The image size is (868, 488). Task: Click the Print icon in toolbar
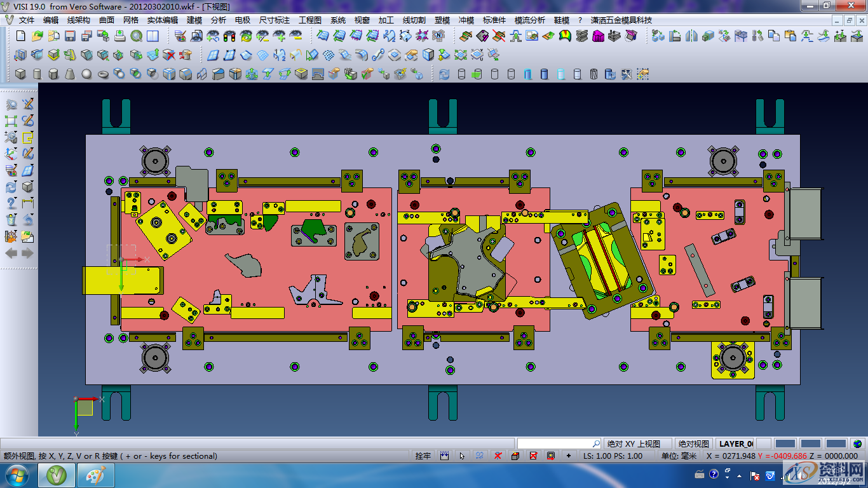(x=119, y=36)
